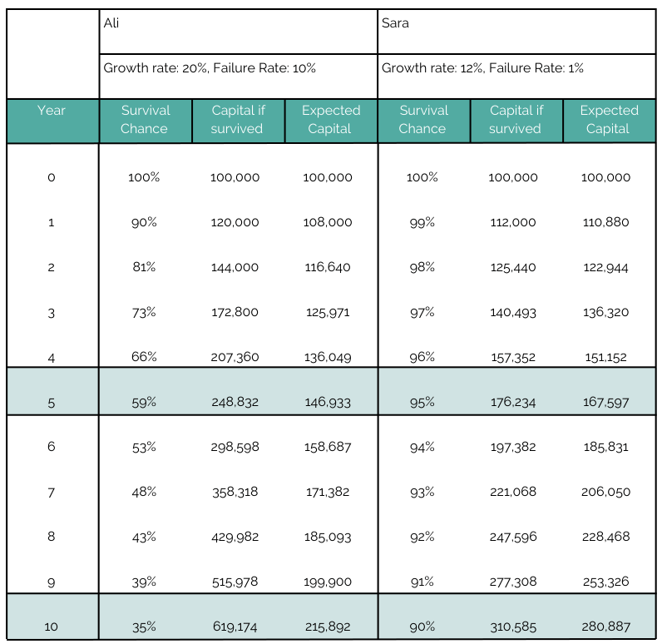Select the year 10 row label
Screen dimensions: 662x644
click(52, 627)
